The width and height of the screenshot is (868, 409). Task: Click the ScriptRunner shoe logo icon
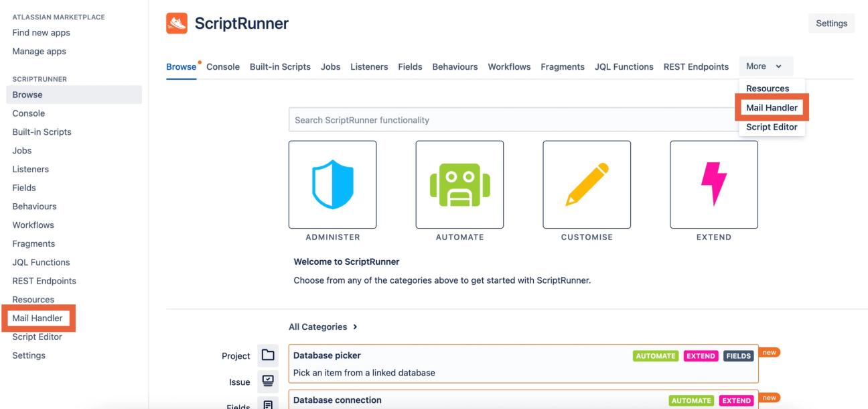176,23
